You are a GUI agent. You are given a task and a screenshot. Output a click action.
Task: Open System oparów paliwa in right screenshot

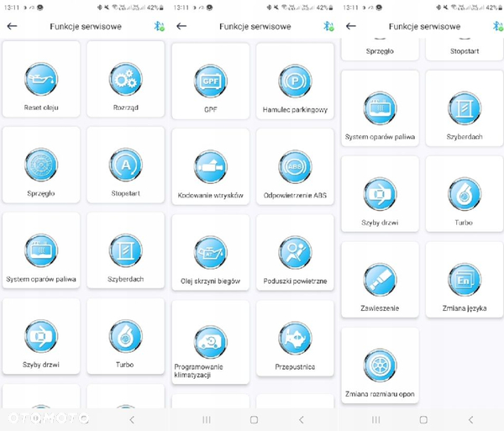pos(380,108)
